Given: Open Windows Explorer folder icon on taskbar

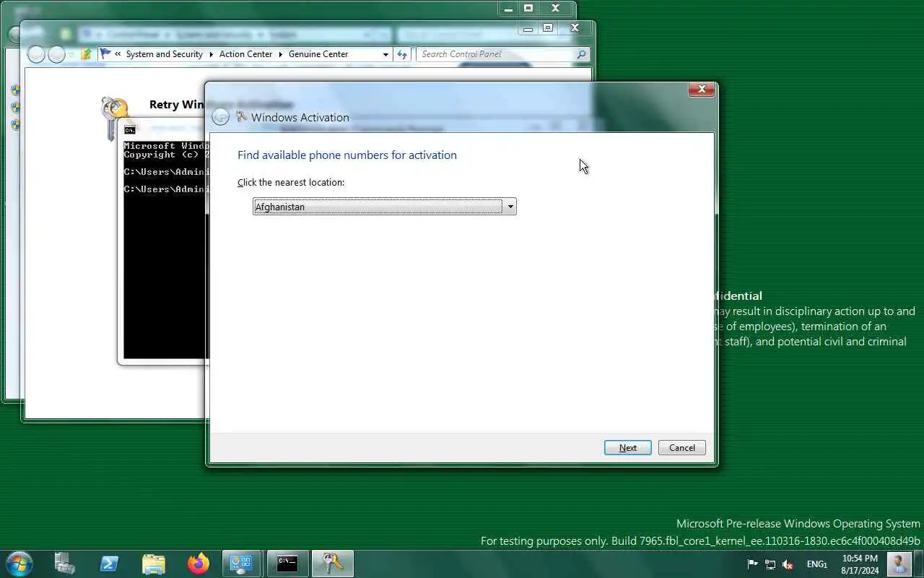Looking at the screenshot, I should 153,564.
